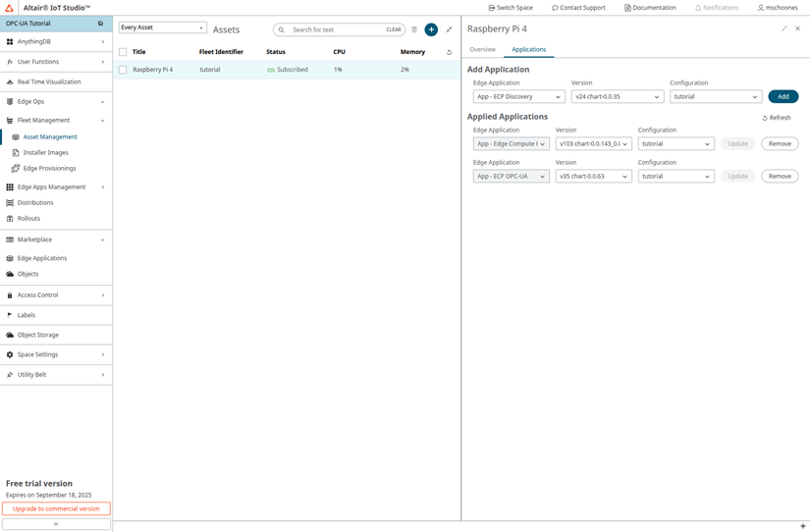Click the plus icon to add an asset
Image resolution: width=810 pixels, height=532 pixels.
pos(431,30)
